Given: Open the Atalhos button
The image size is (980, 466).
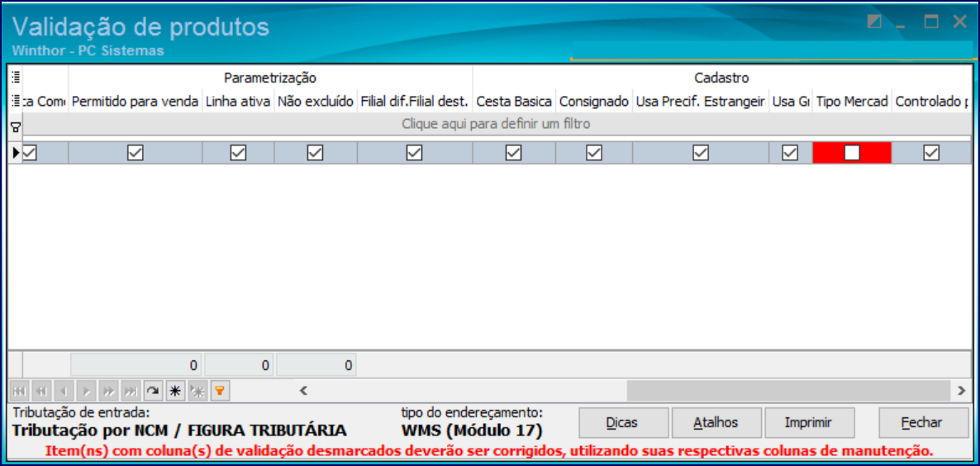Looking at the screenshot, I should click(716, 423).
